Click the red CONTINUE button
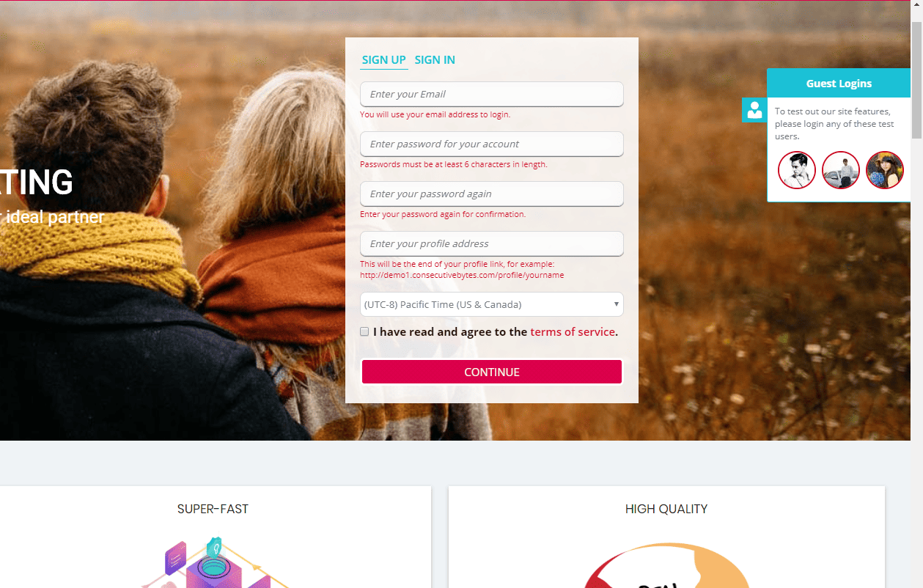The height and width of the screenshot is (588, 923). click(492, 372)
